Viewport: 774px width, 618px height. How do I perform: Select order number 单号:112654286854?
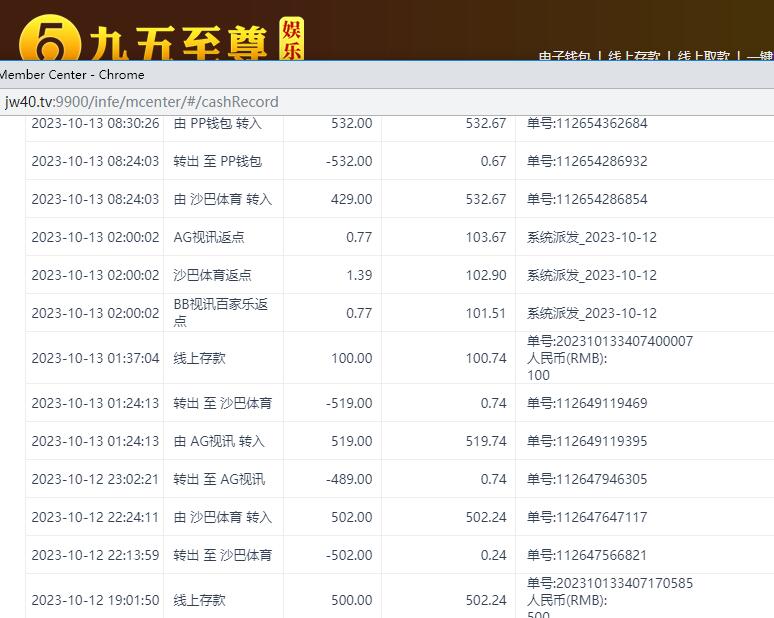(x=587, y=199)
